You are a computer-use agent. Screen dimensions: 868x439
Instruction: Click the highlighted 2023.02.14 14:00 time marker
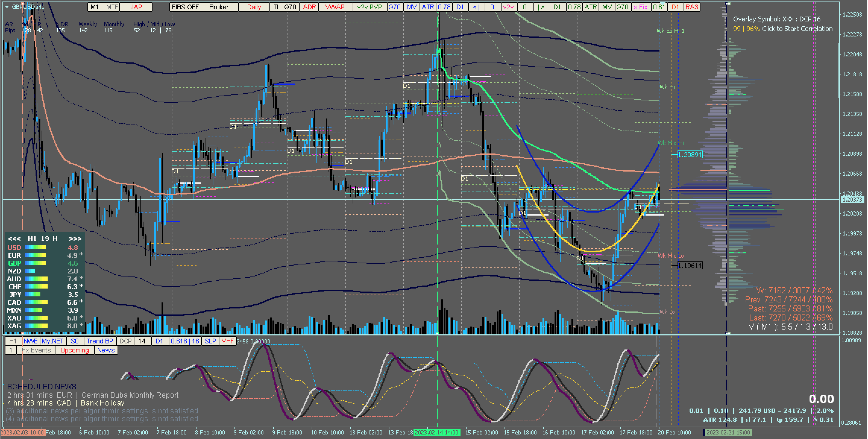(437, 432)
